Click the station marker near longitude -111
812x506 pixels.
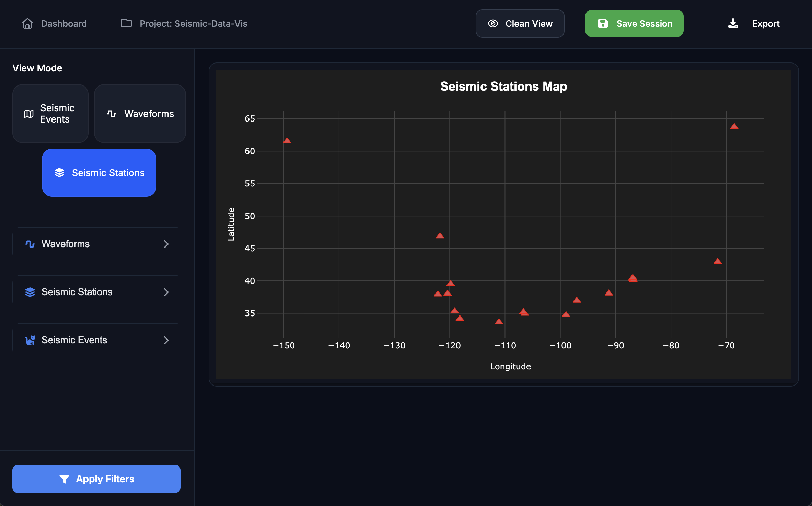click(499, 322)
